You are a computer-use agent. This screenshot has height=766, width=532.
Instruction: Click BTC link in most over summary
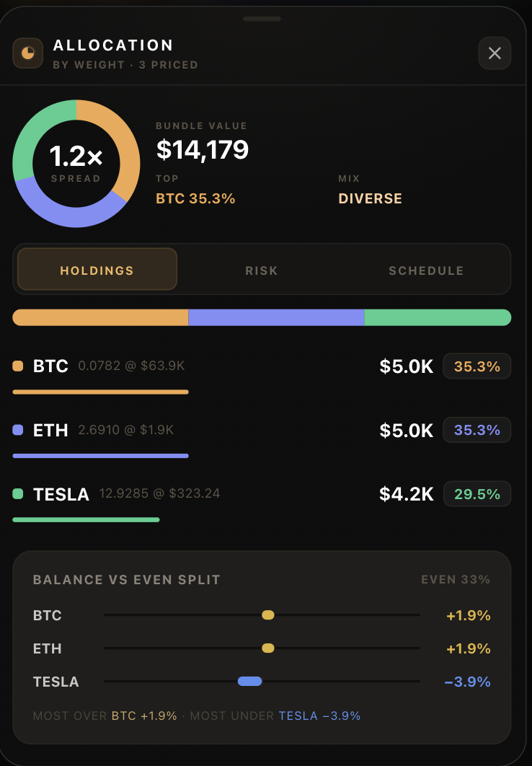point(124,716)
